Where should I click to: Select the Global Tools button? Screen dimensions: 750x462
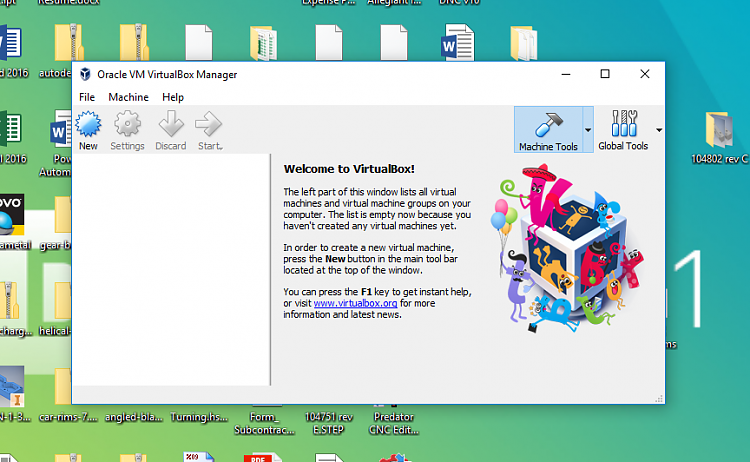coord(623,130)
